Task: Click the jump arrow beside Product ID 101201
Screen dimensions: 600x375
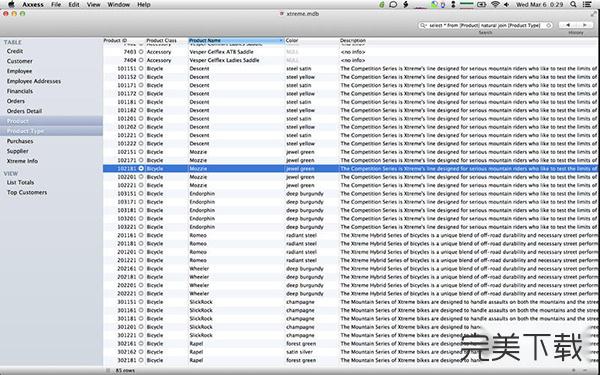Action: 141,118
